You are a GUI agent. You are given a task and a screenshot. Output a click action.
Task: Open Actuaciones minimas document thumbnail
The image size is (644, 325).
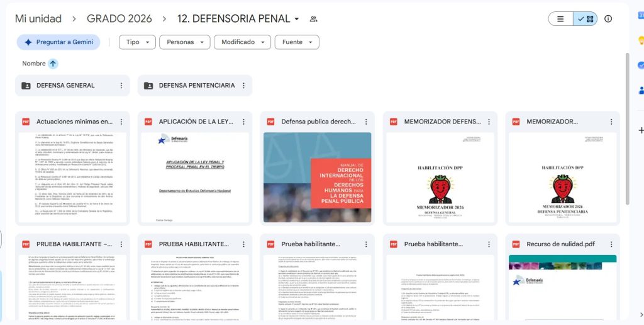click(72, 178)
